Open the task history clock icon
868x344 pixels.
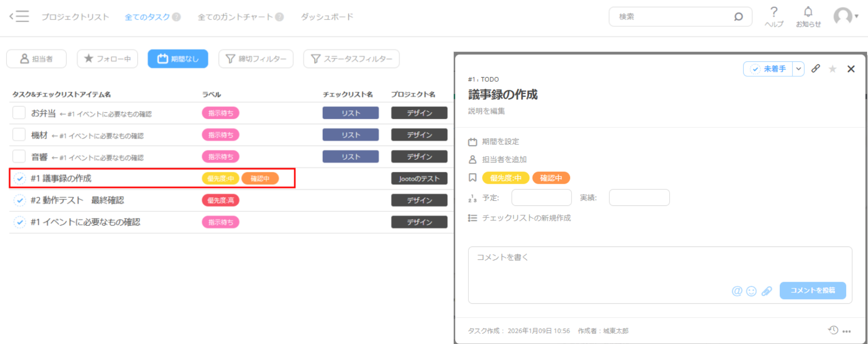(833, 330)
